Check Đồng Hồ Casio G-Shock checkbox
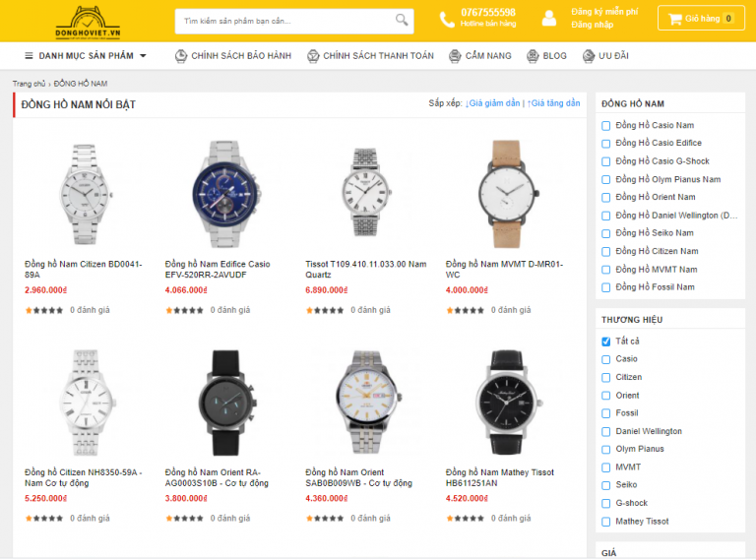 click(x=606, y=161)
